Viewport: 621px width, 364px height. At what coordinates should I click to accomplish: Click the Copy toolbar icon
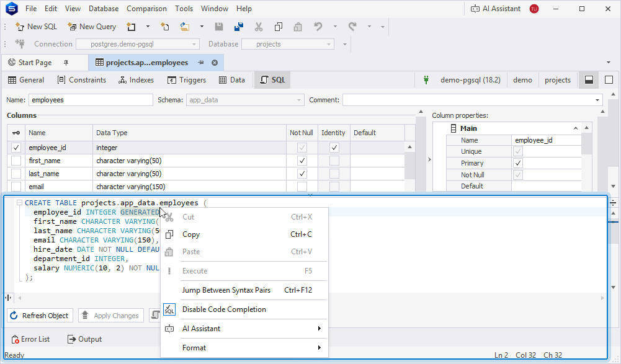(x=279, y=27)
